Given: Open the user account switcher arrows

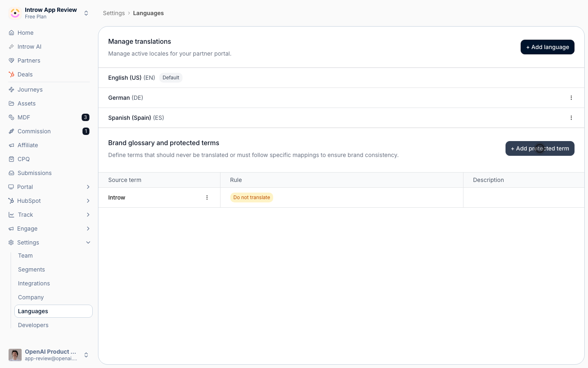Looking at the screenshot, I should (x=86, y=355).
